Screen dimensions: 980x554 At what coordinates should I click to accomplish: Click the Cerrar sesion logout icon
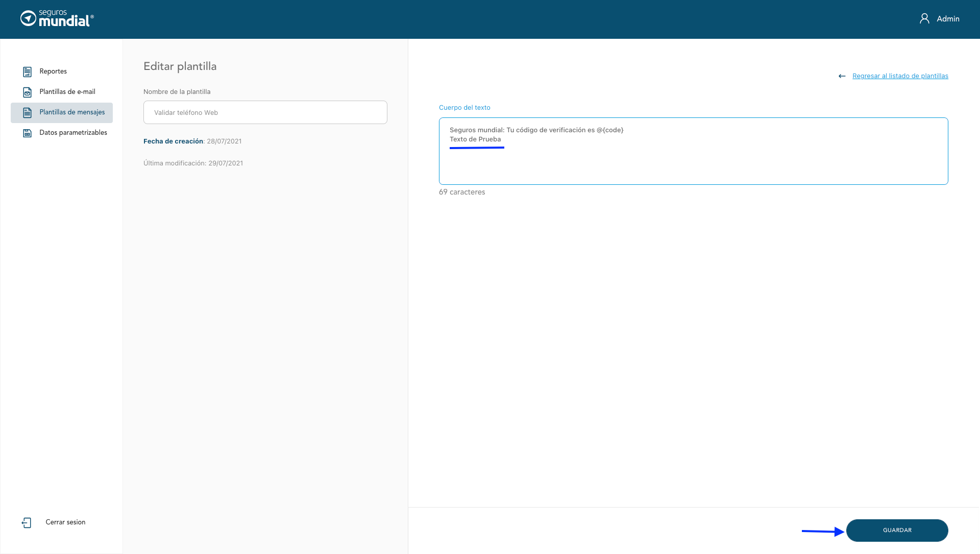tap(27, 523)
